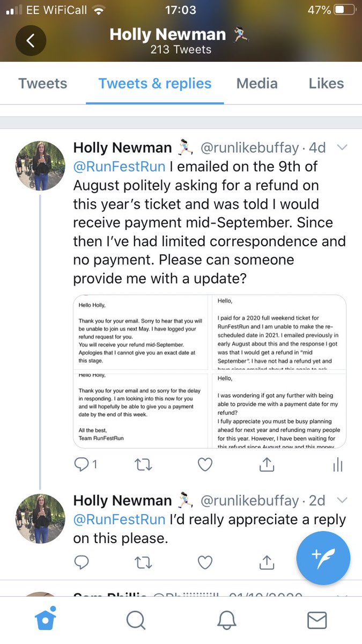The height and width of the screenshot is (644, 362).
Task: Retweet the refund request tweet
Action: (143, 465)
